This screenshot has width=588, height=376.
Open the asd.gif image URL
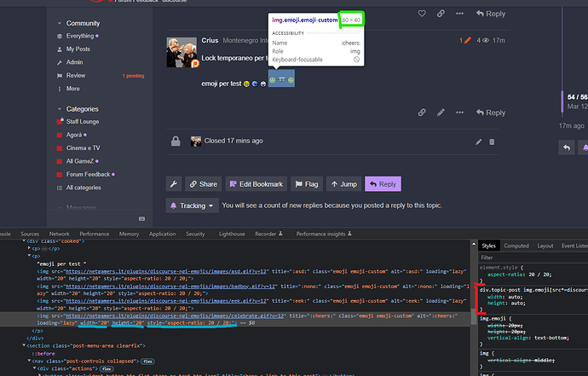166,271
